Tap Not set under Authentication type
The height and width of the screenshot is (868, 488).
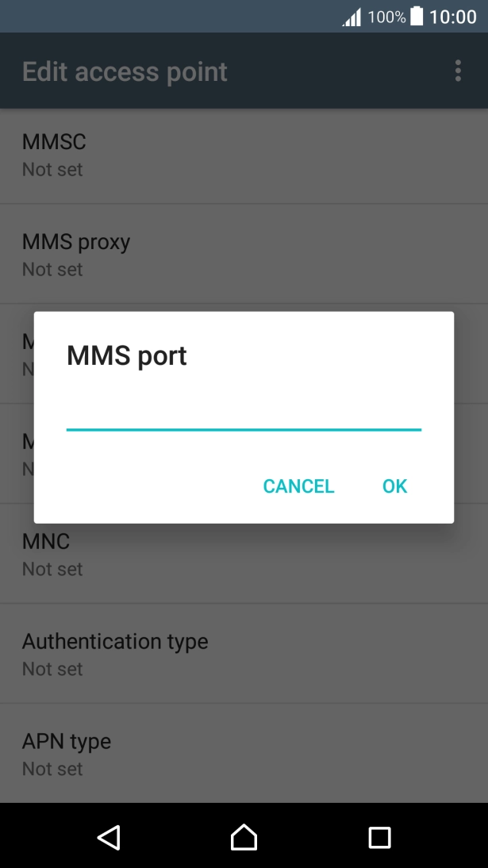coord(52,669)
